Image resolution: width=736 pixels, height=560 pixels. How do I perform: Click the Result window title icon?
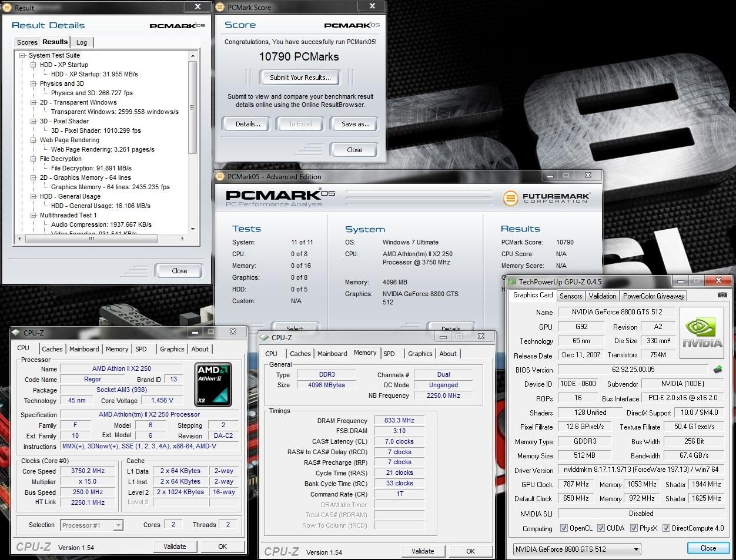[7, 8]
